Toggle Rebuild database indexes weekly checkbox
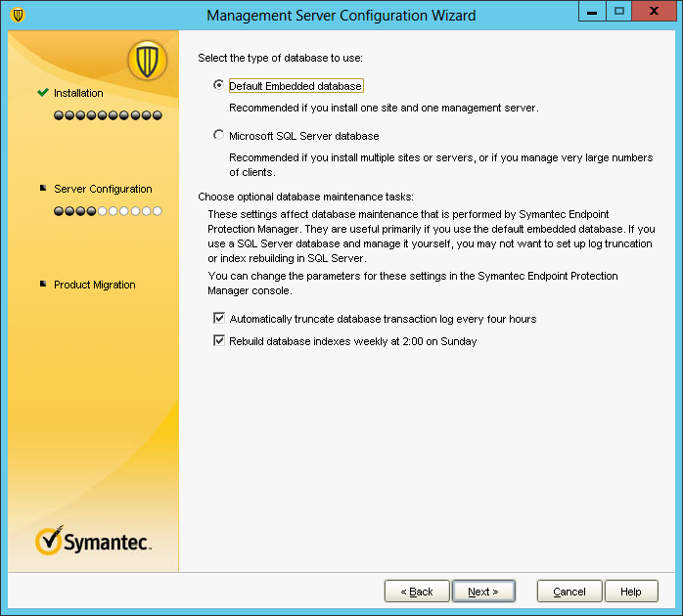Screen dimensions: 683x616 click(219, 340)
